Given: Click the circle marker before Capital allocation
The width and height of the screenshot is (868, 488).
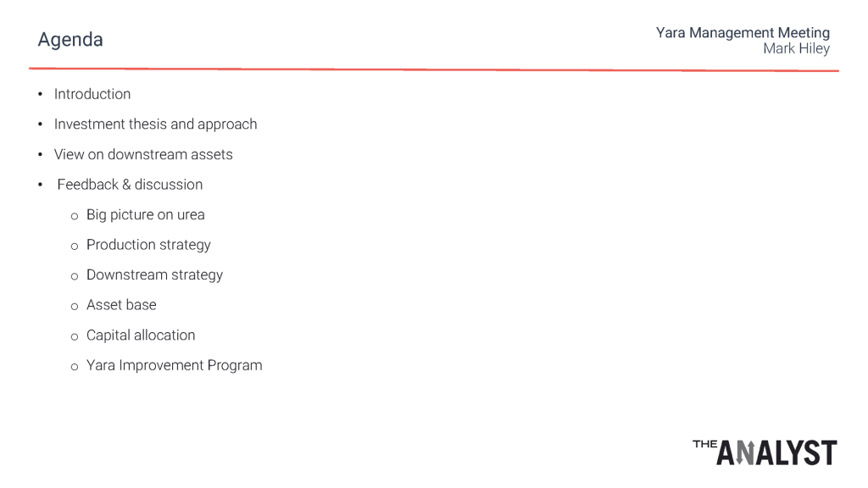Looking at the screenshot, I should [x=75, y=336].
